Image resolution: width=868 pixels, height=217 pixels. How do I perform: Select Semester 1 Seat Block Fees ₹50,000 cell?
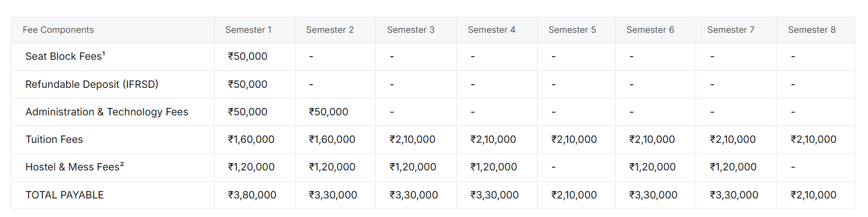[247, 57]
